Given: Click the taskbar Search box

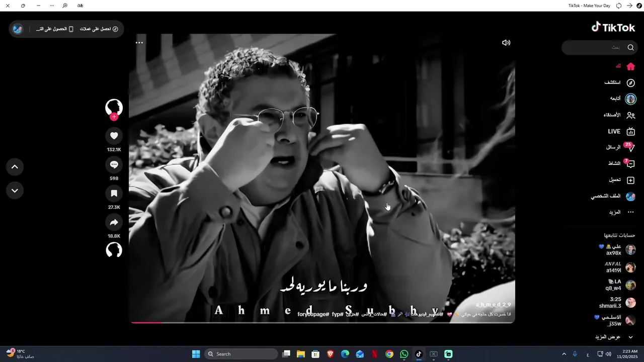Looking at the screenshot, I should pos(242,354).
